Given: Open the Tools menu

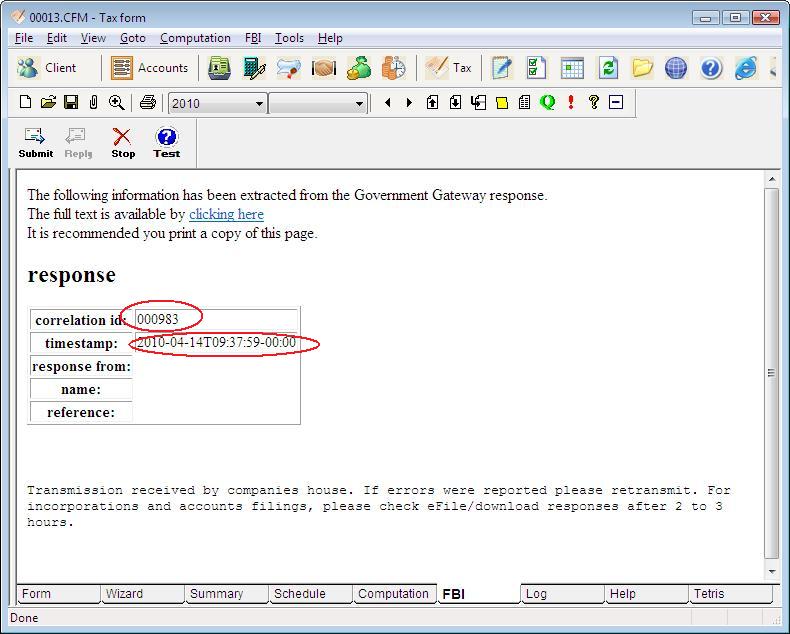Looking at the screenshot, I should point(289,38).
